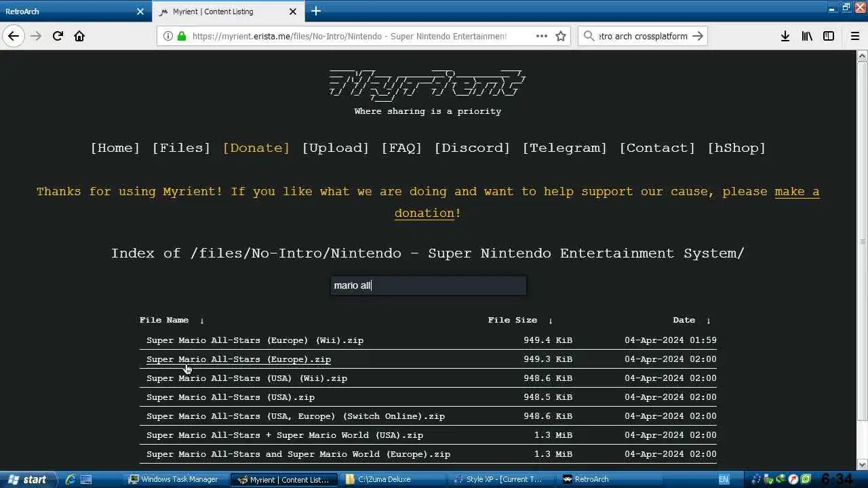Download Super Mario All-Stars (Europe).zip
This screenshot has width=868, height=488.
click(x=239, y=359)
